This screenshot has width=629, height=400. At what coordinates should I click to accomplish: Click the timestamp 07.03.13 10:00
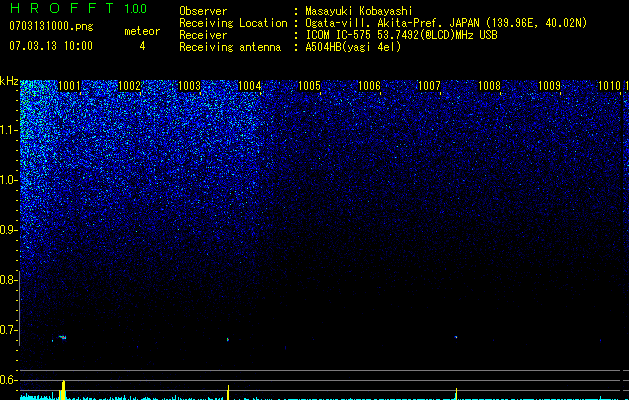point(51,46)
